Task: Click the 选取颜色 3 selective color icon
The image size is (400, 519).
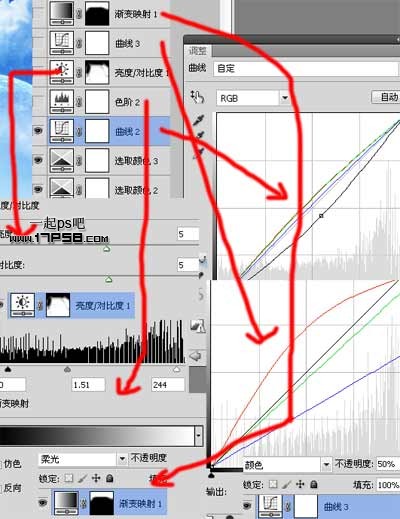Action: coord(62,161)
